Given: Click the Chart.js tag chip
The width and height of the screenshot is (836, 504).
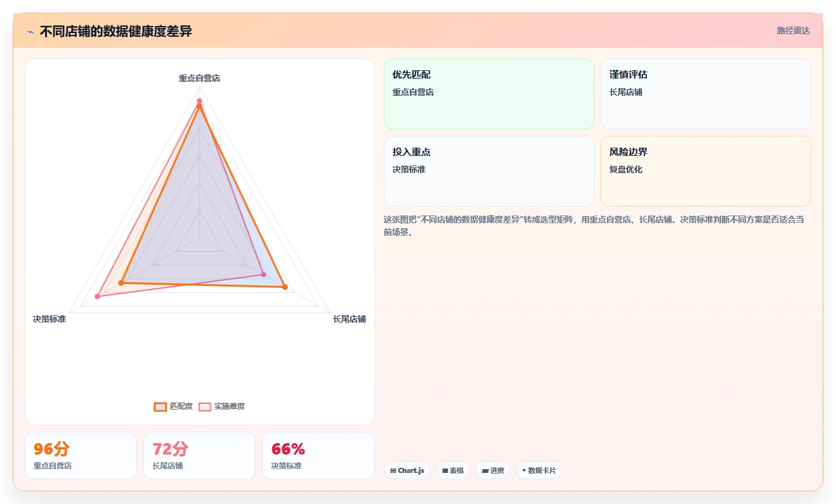Looking at the screenshot, I should (x=407, y=470).
